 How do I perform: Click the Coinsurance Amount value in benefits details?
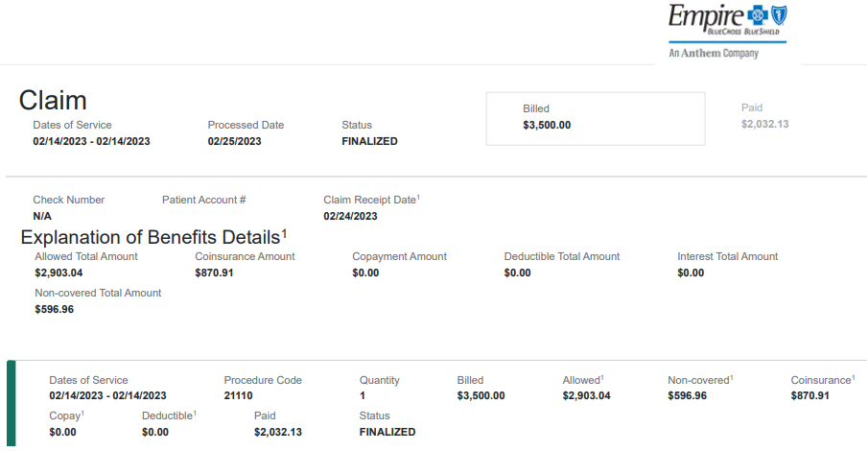pyautogui.click(x=215, y=273)
